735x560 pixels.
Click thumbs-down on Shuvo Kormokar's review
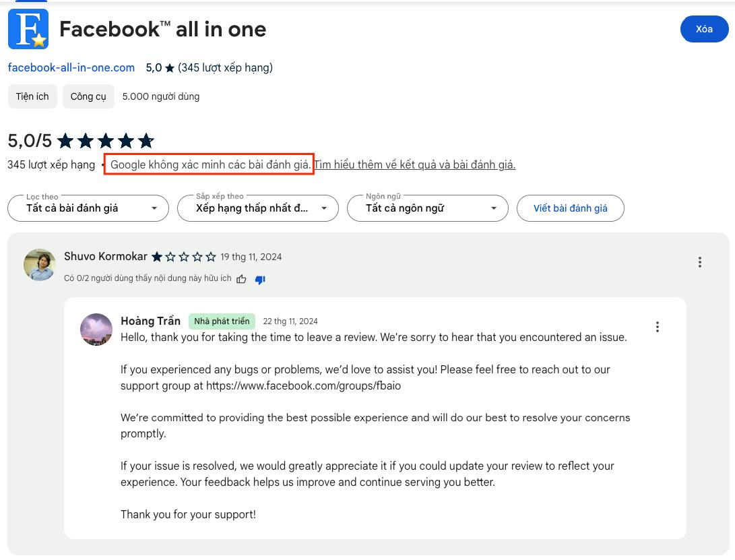click(260, 280)
